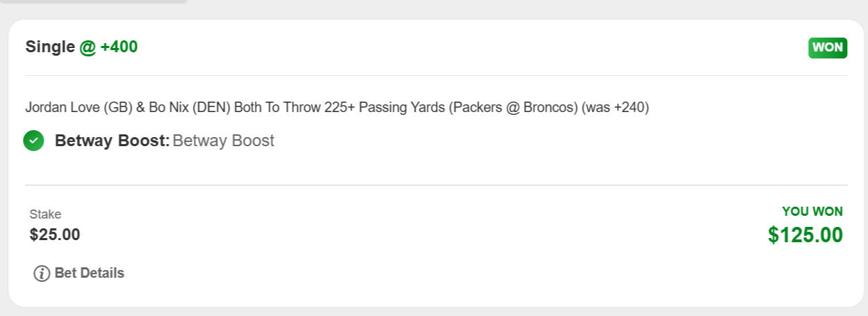Click the Stake label

(x=45, y=214)
